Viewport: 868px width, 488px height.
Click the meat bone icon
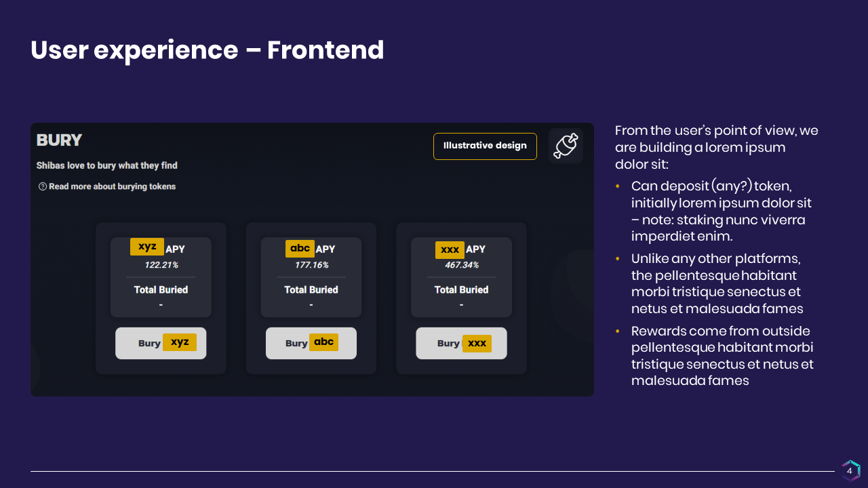tap(566, 146)
